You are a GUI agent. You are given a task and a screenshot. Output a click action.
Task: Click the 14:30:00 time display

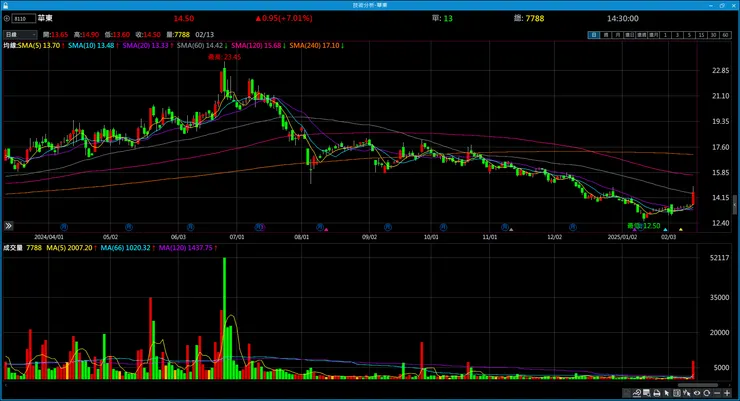pyautogui.click(x=622, y=18)
